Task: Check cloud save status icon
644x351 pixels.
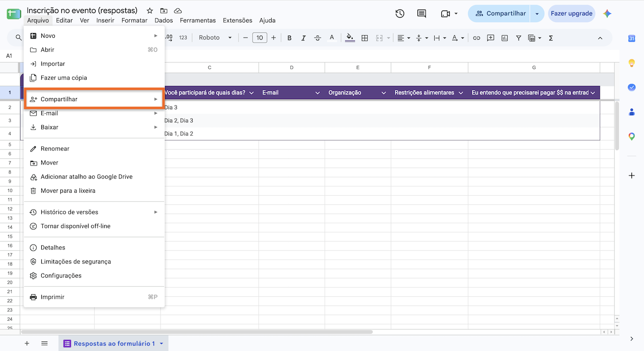Action: [x=178, y=11]
